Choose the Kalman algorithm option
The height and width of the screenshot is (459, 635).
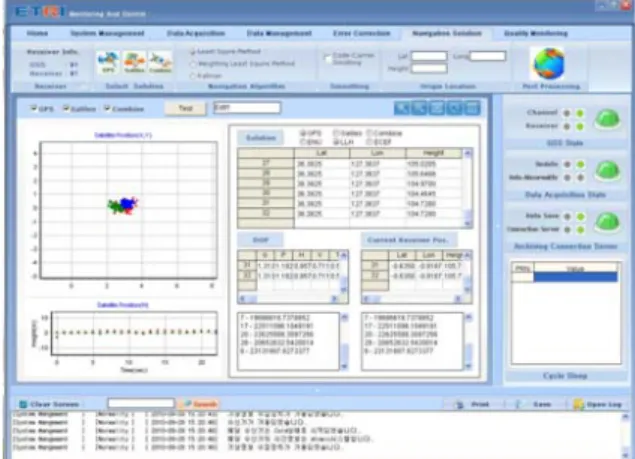(x=193, y=76)
